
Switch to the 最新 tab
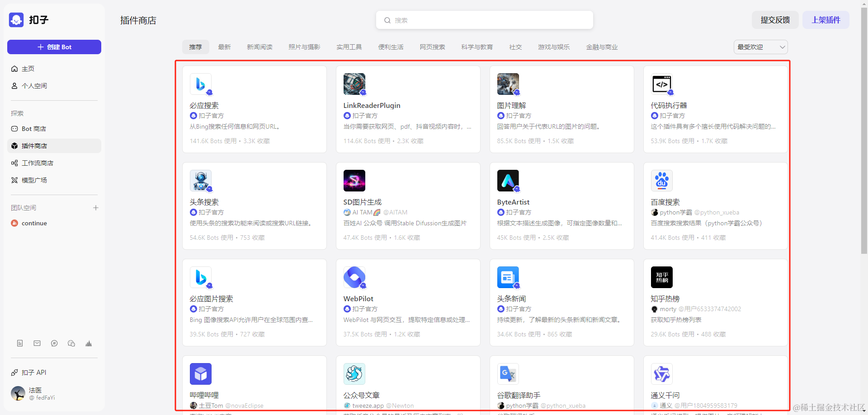[x=224, y=47]
